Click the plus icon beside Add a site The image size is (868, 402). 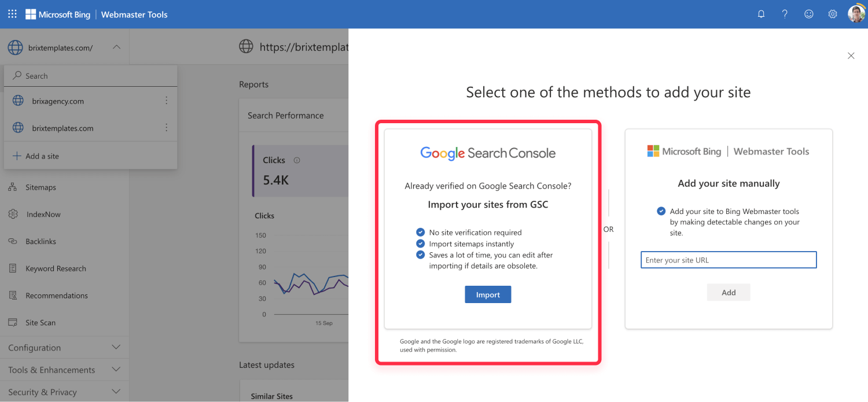[x=17, y=156]
